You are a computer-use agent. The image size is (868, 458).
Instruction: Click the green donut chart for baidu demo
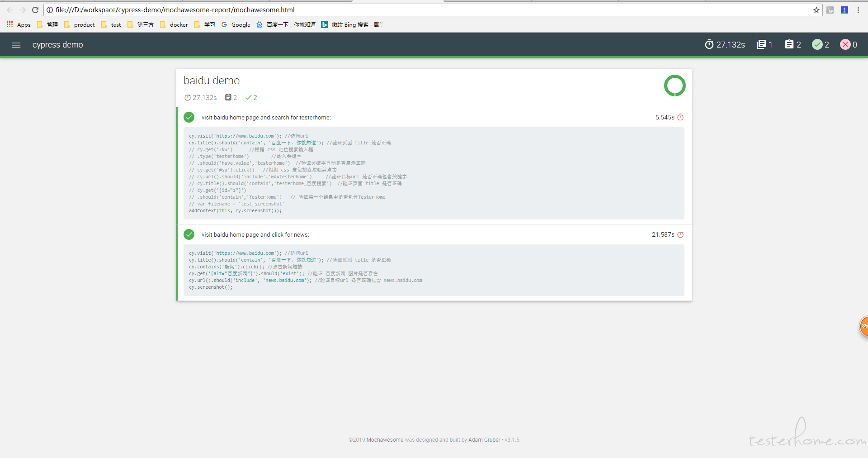pos(675,86)
